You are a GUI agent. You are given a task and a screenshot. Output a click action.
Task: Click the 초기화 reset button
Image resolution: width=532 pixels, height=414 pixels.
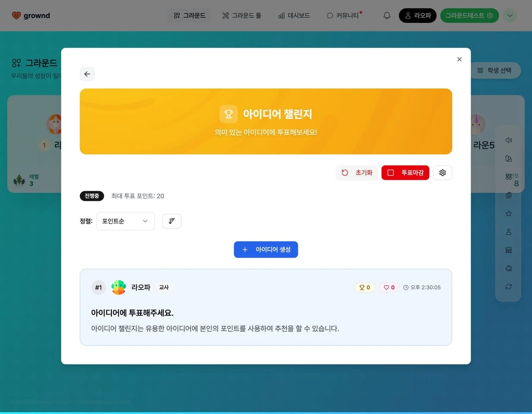point(357,172)
